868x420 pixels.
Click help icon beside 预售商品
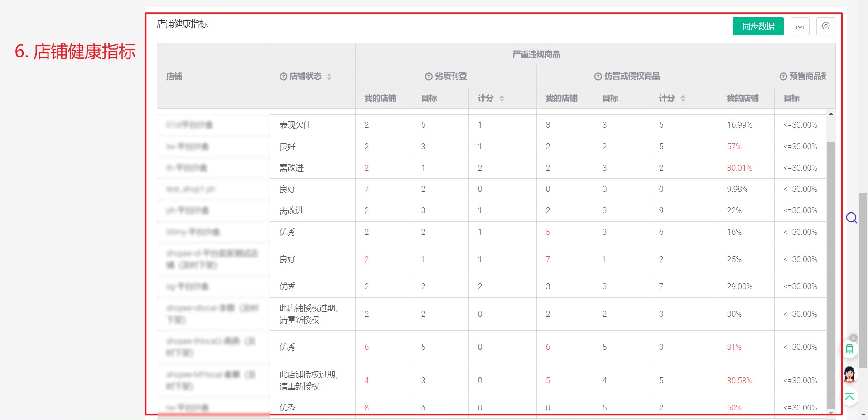tap(783, 76)
